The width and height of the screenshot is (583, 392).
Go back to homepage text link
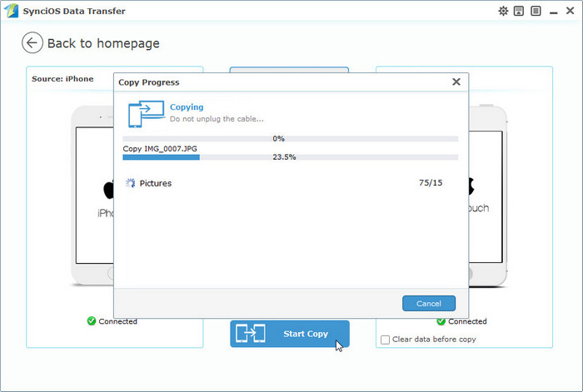pos(103,43)
